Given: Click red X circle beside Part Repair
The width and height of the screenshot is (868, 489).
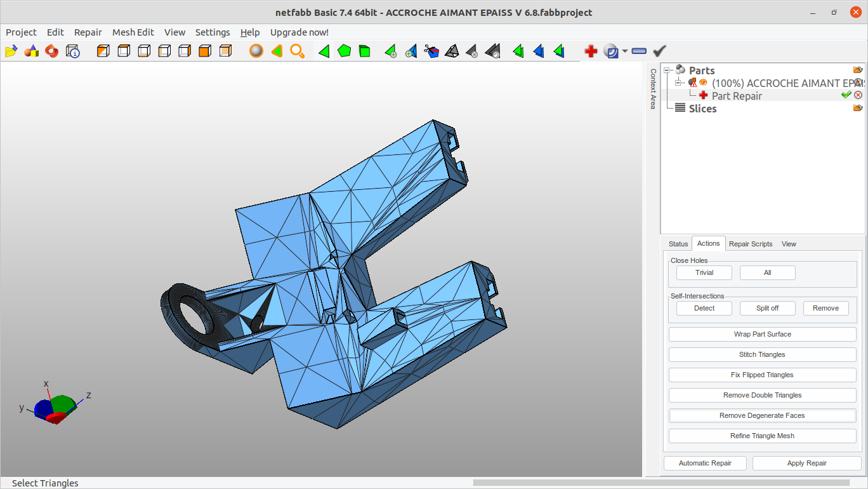Looking at the screenshot, I should (858, 95).
